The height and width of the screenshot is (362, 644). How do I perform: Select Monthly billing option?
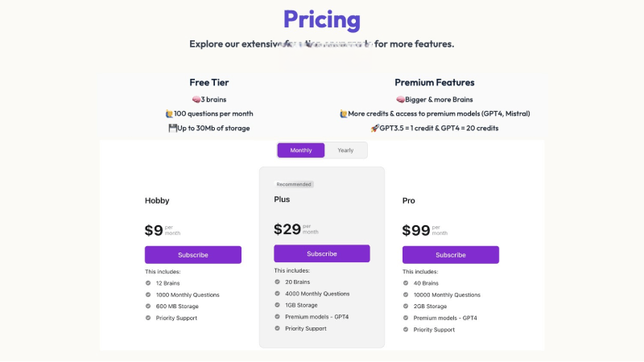point(301,150)
